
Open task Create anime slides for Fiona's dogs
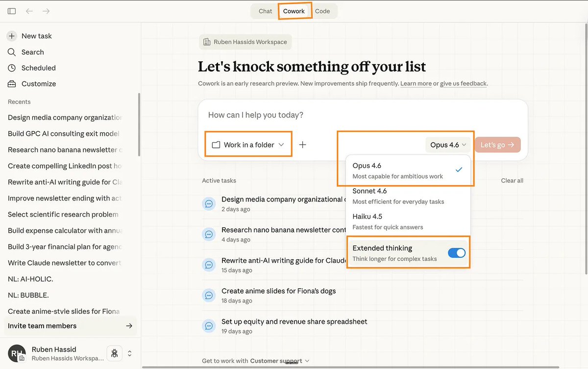pyautogui.click(x=278, y=291)
